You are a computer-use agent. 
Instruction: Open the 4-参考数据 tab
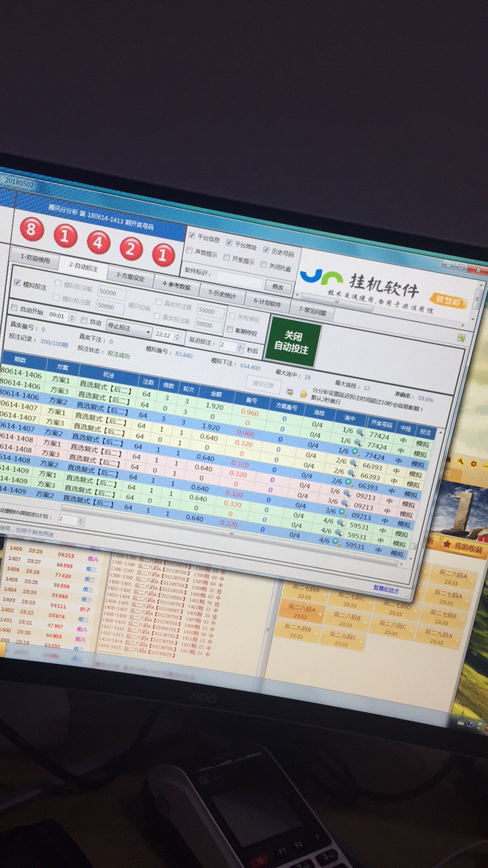176,285
